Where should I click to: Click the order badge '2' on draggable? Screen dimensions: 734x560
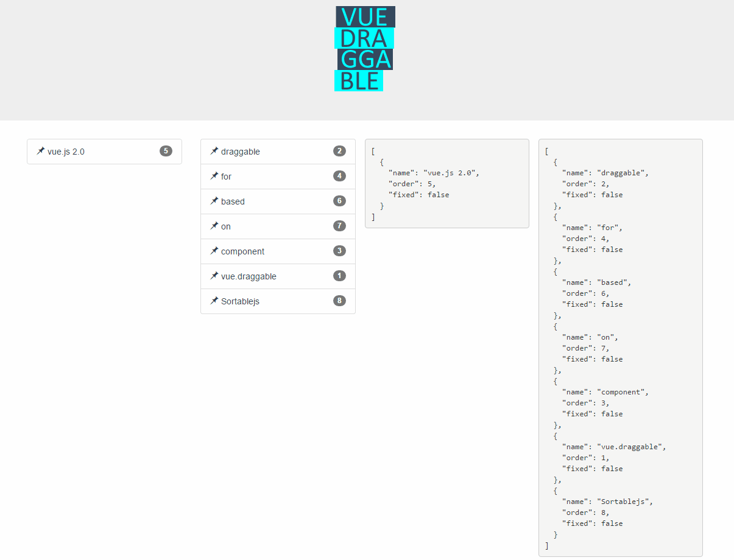click(339, 150)
